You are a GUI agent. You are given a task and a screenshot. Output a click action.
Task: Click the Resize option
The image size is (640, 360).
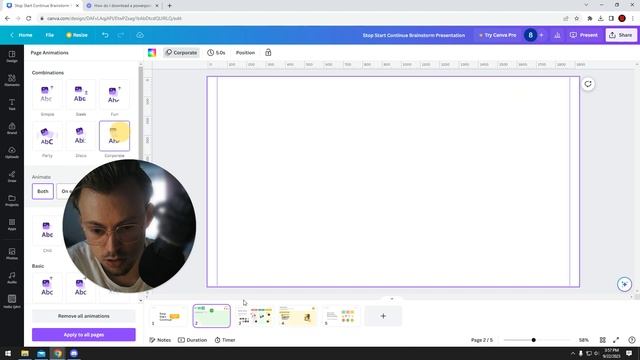[x=77, y=35]
